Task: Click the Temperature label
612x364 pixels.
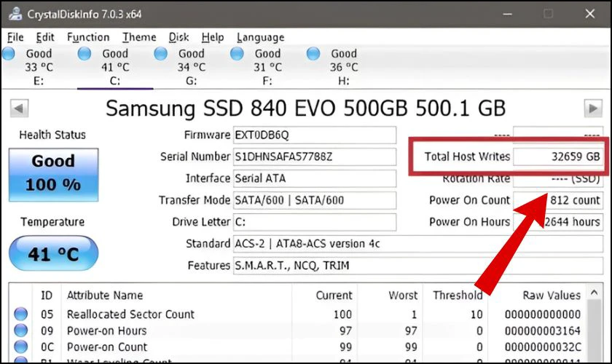Action: coord(52,221)
